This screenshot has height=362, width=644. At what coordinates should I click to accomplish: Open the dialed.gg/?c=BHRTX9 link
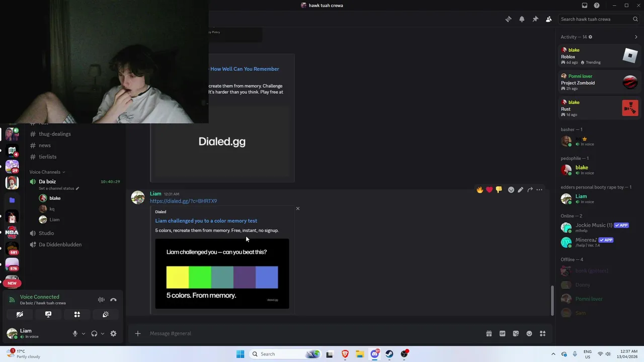pyautogui.click(x=183, y=201)
